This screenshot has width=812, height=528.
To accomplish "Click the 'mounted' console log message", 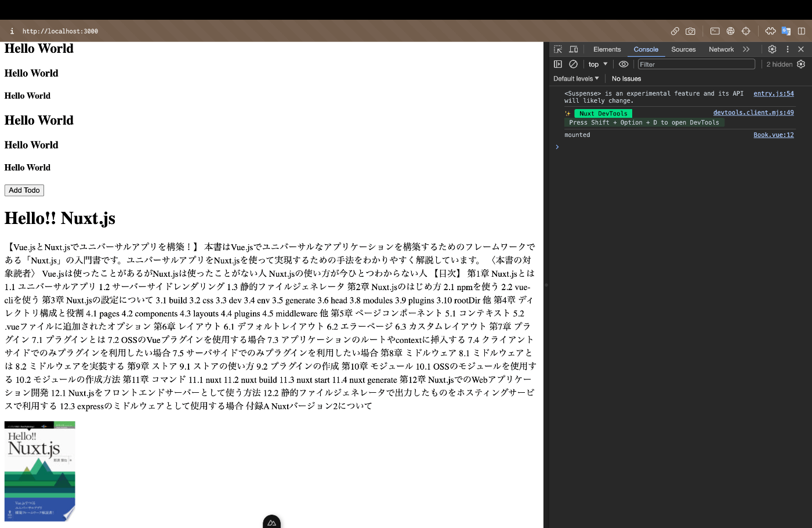I will pyautogui.click(x=577, y=135).
